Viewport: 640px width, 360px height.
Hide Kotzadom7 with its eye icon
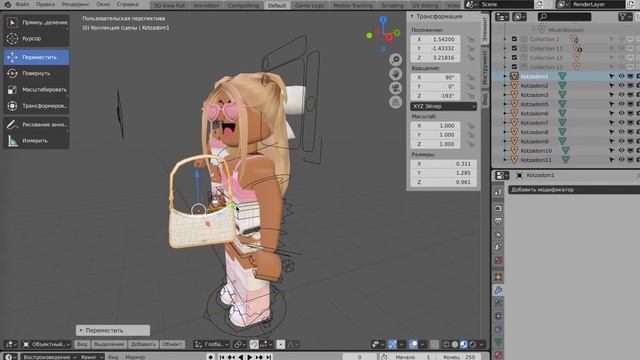tap(621, 122)
